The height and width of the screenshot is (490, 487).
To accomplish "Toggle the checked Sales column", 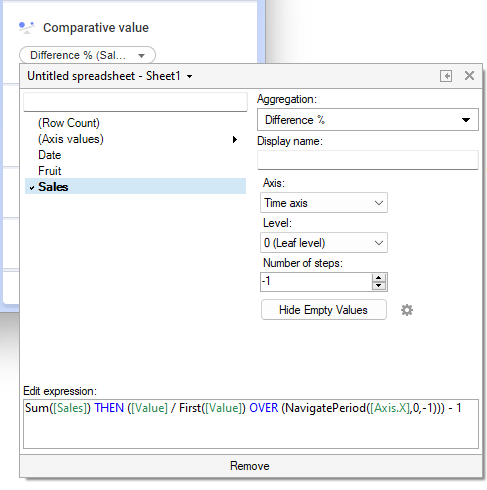I will point(135,187).
